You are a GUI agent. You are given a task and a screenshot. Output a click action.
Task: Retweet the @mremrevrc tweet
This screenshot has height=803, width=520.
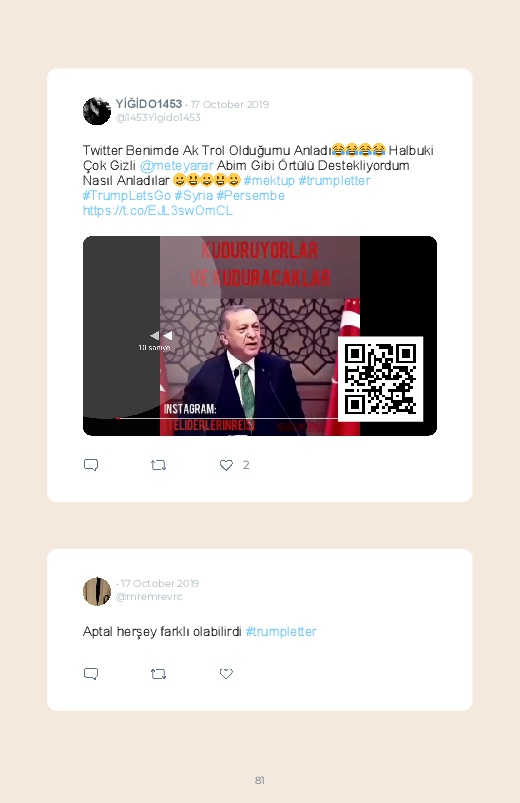[158, 674]
